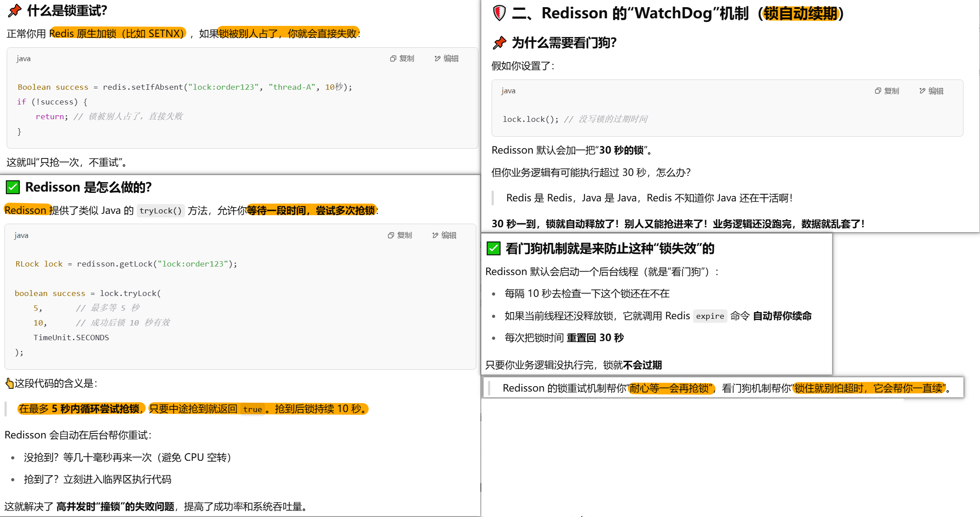This screenshot has height=517, width=980.
Task: Copy the lock.lock() code block
Action: tap(887, 91)
